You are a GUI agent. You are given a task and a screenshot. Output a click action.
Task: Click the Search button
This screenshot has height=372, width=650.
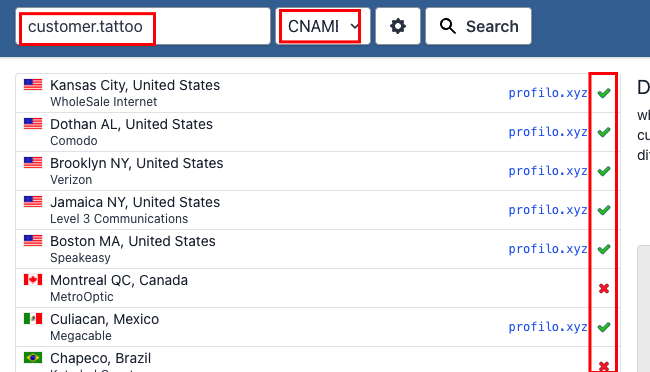coord(478,26)
